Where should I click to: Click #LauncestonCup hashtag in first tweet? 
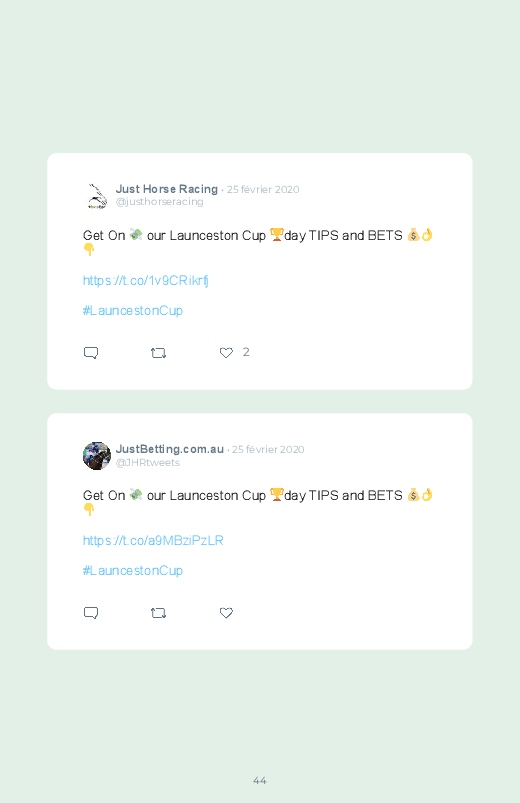[x=133, y=311]
